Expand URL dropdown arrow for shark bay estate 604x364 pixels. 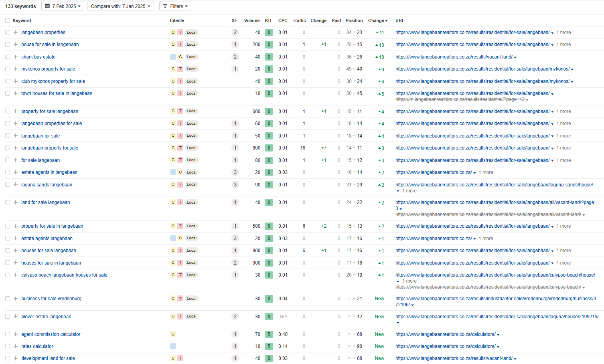(x=515, y=57)
